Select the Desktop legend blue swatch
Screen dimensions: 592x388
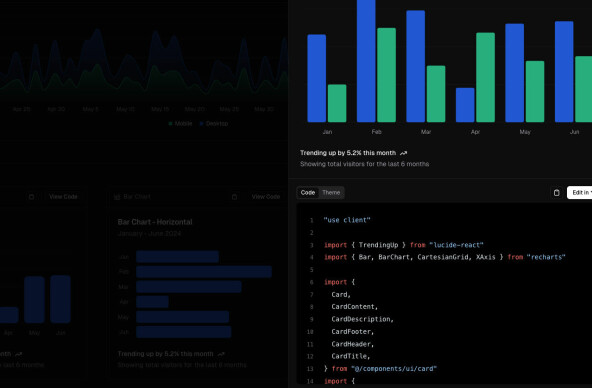point(202,123)
